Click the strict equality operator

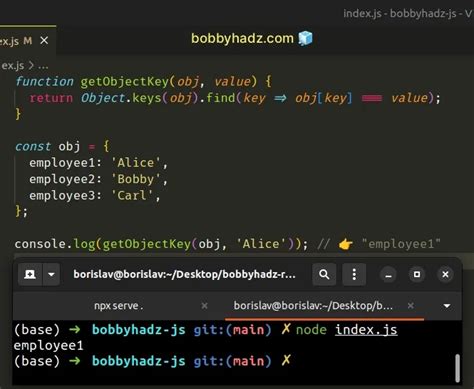tap(372, 98)
